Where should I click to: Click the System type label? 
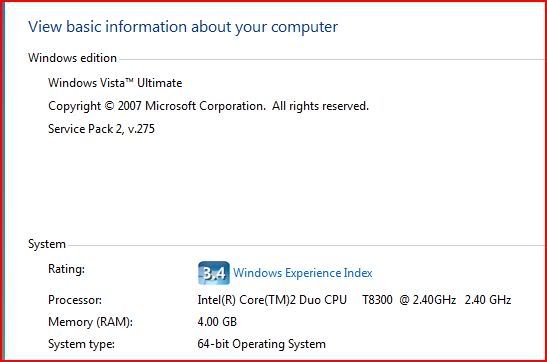point(81,344)
